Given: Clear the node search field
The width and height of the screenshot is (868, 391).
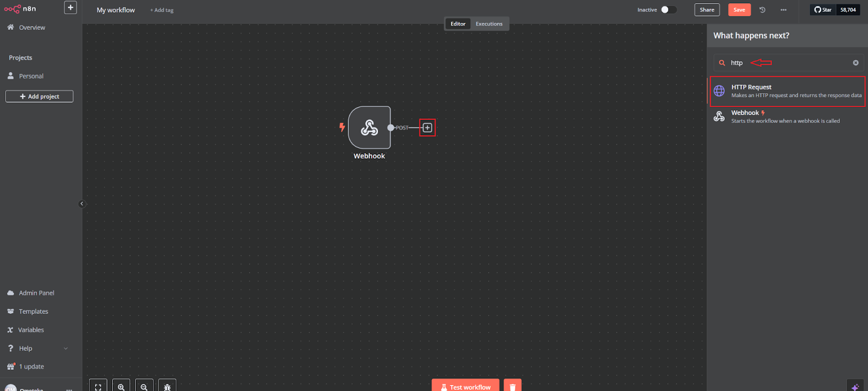Looking at the screenshot, I should (856, 62).
